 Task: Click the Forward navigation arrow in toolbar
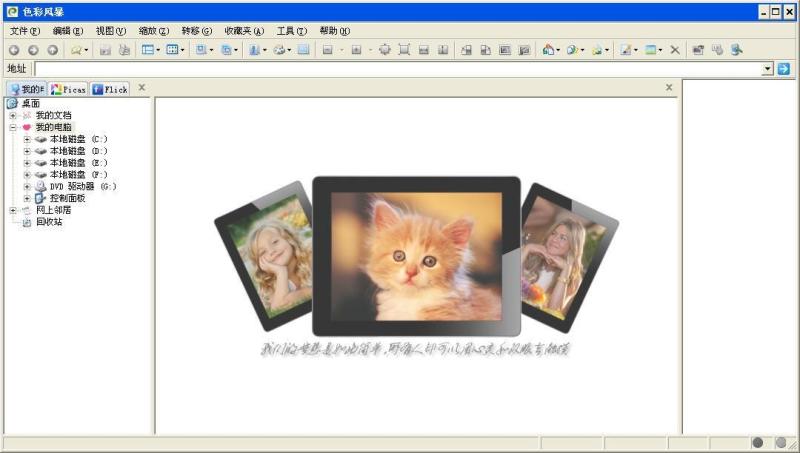33,49
